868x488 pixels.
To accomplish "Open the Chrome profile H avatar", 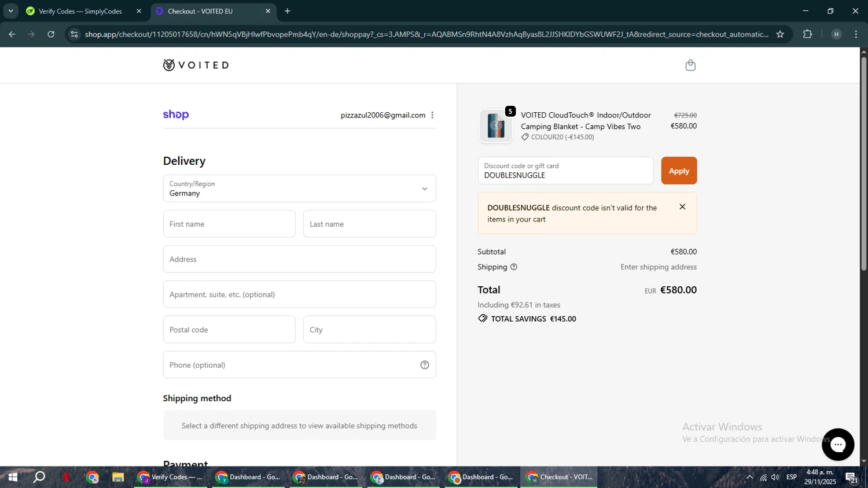I will (x=836, y=34).
